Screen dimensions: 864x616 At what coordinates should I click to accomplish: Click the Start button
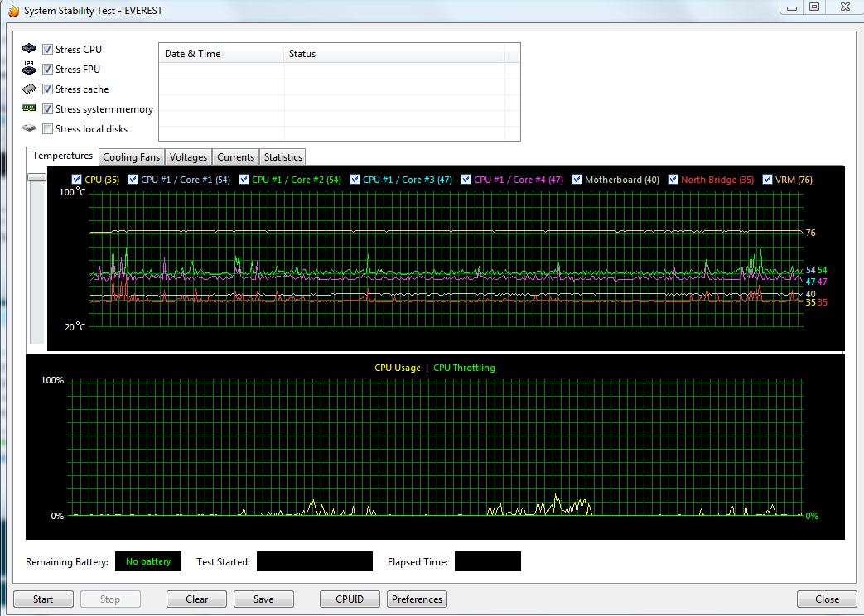point(43,599)
